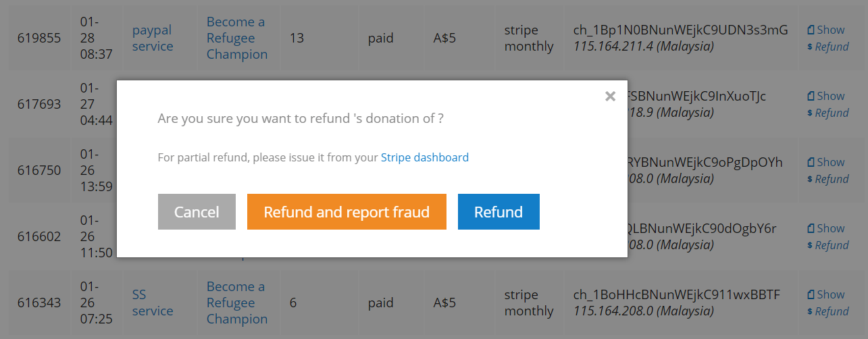Click Refund icon for donation 617693

[827, 113]
